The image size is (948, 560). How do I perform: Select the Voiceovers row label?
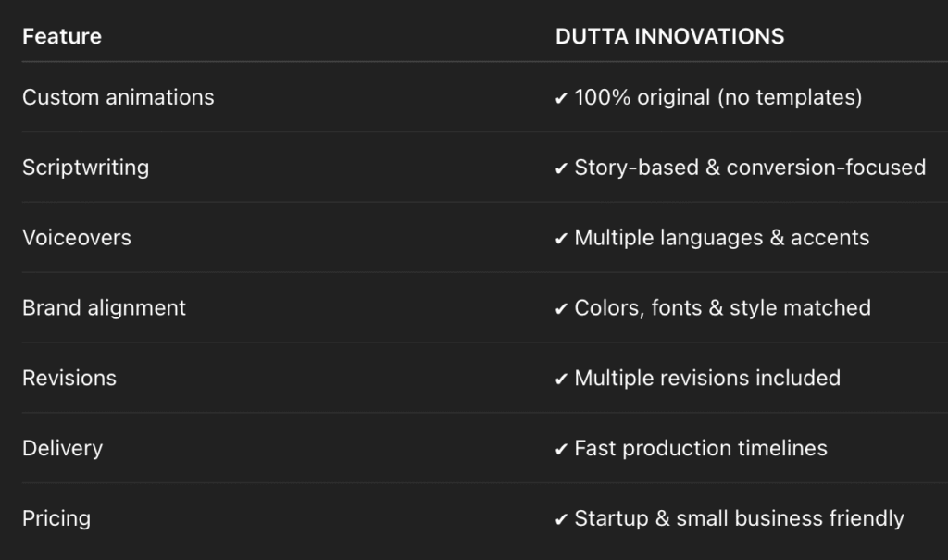tap(77, 238)
